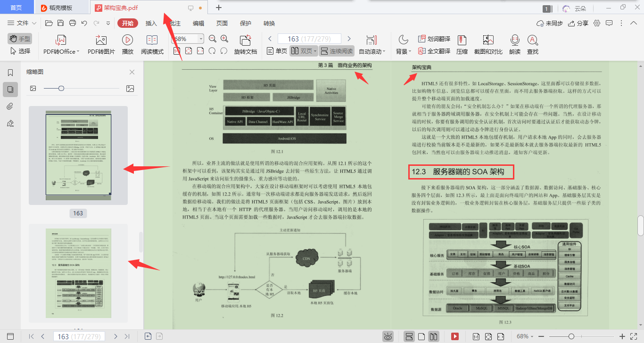The height and width of the screenshot is (343, 644).
Task: Switch to the 转换 ribbon tab
Action: click(x=269, y=23)
